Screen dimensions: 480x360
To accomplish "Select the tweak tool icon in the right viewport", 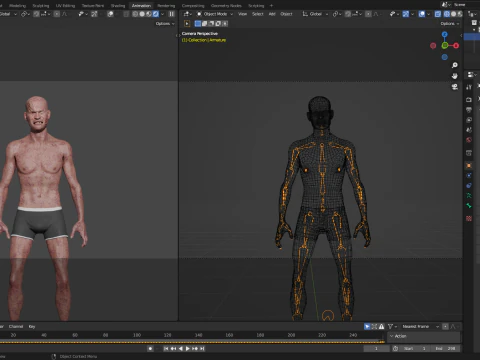I will click(187, 24).
